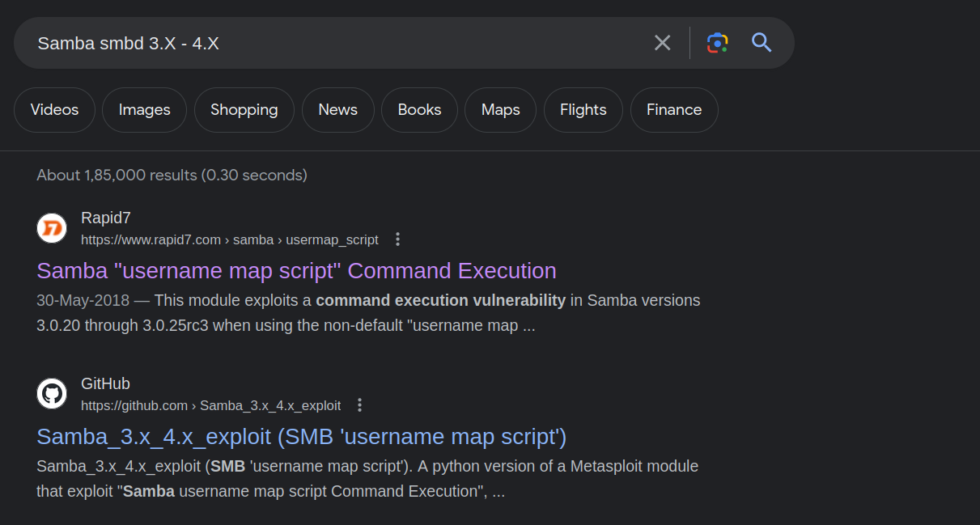Click the Rapid7 site name

click(106, 218)
